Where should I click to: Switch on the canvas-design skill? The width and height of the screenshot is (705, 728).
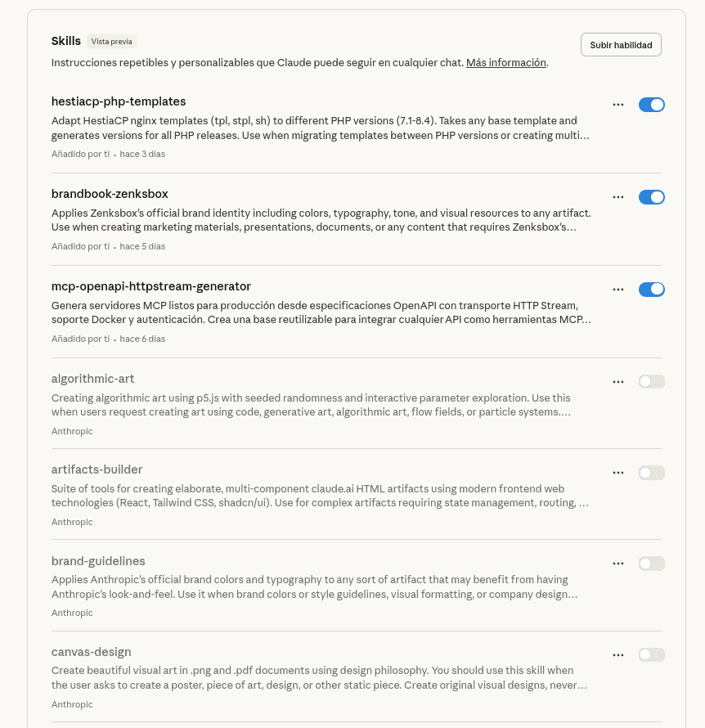tap(651, 654)
